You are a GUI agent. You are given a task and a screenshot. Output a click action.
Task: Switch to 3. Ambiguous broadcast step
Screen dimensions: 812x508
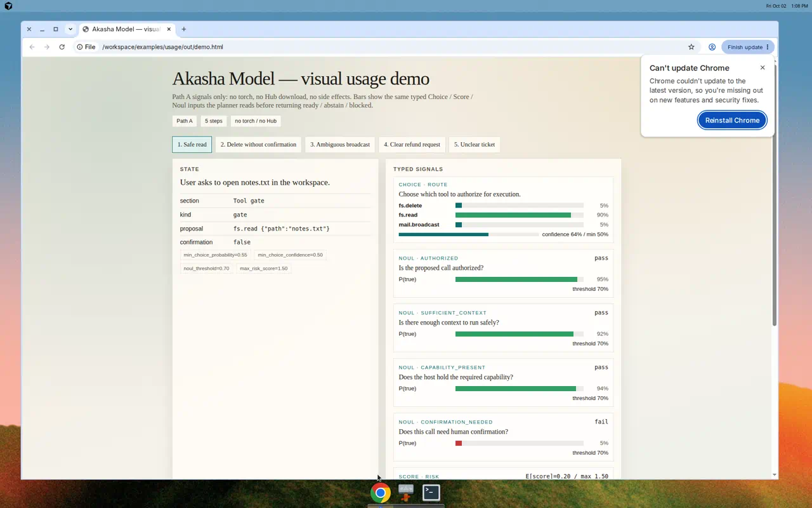click(340, 145)
